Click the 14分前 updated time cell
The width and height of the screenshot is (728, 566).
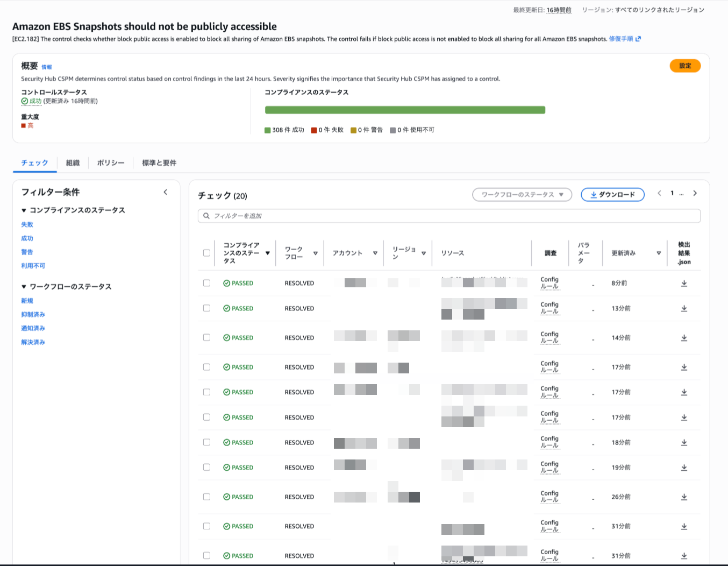click(621, 338)
